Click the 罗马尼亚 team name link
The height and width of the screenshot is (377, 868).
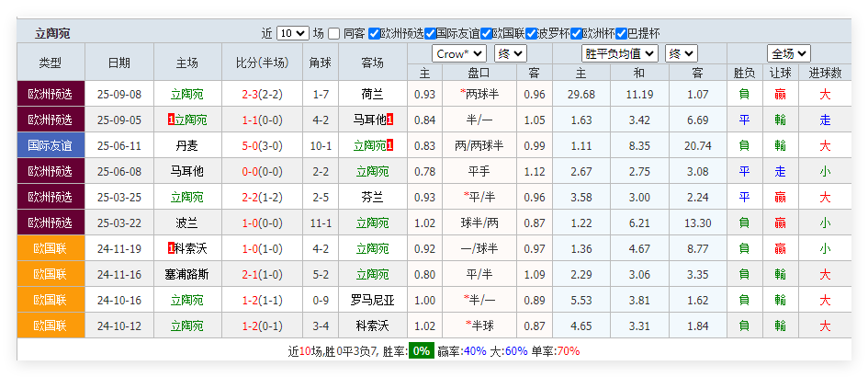372,300
